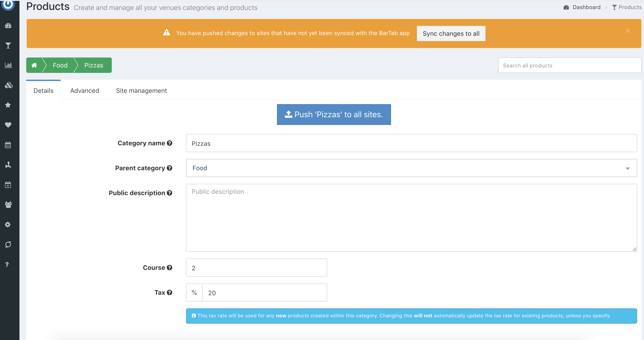Expand the Parent category dropdown
The width and height of the screenshot is (644, 340).
(x=411, y=168)
